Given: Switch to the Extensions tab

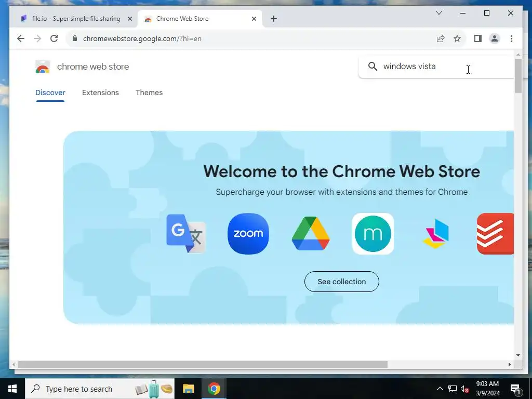Looking at the screenshot, I should [100, 92].
